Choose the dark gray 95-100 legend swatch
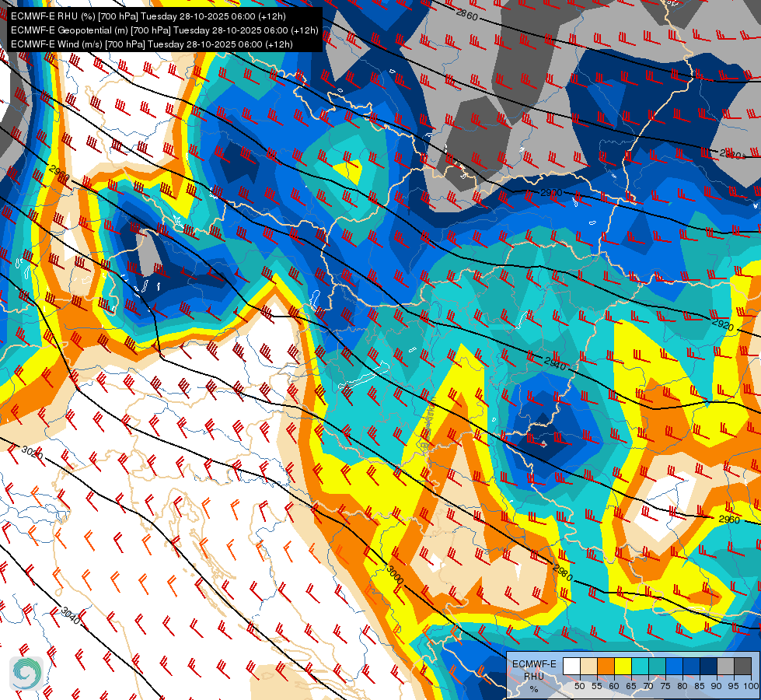 coord(742,666)
